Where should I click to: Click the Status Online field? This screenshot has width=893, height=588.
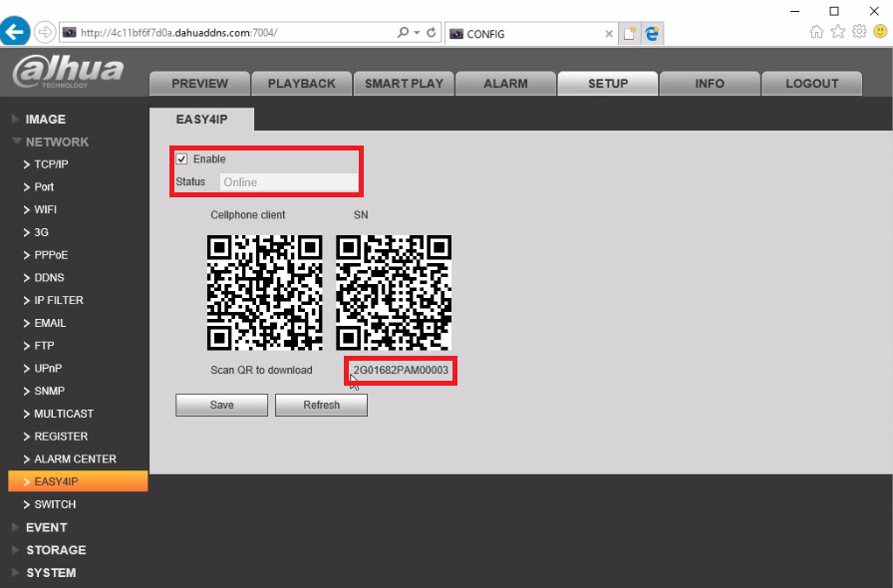pyautogui.click(x=289, y=182)
